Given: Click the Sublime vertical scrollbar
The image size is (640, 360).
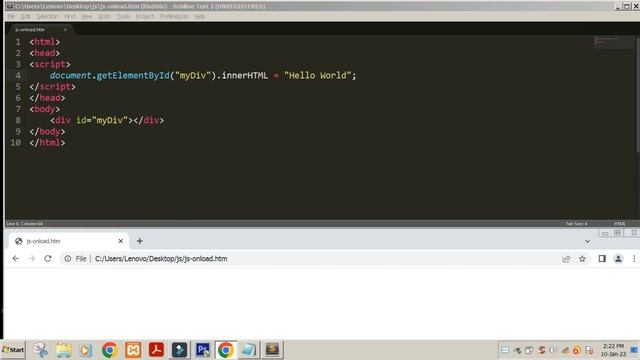Looking at the screenshot, I should [638, 95].
